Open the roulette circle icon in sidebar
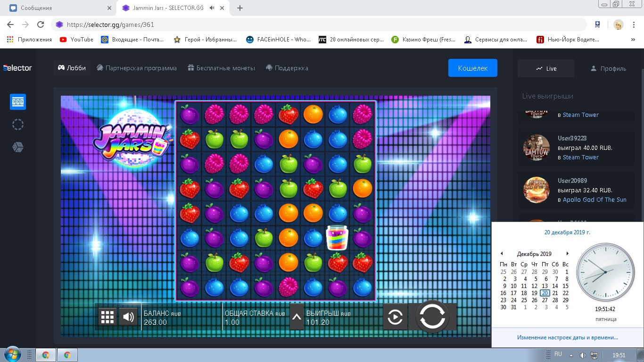The image size is (644, 362). tap(18, 124)
